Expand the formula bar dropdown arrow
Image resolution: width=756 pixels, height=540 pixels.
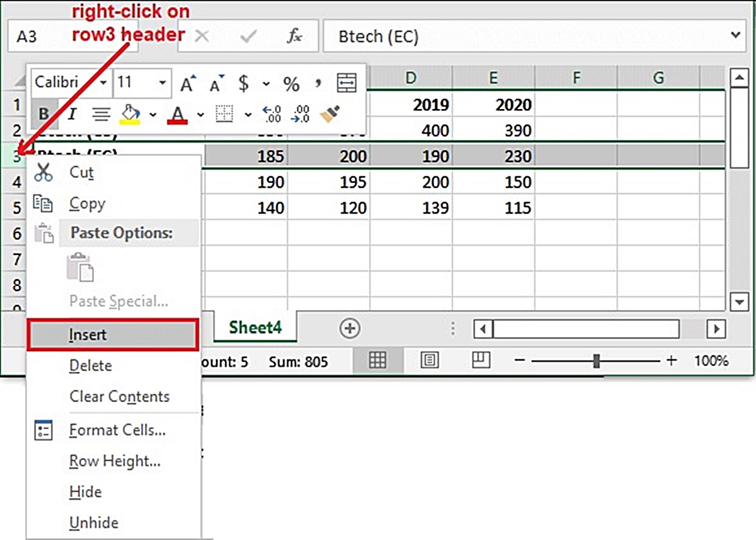click(735, 36)
